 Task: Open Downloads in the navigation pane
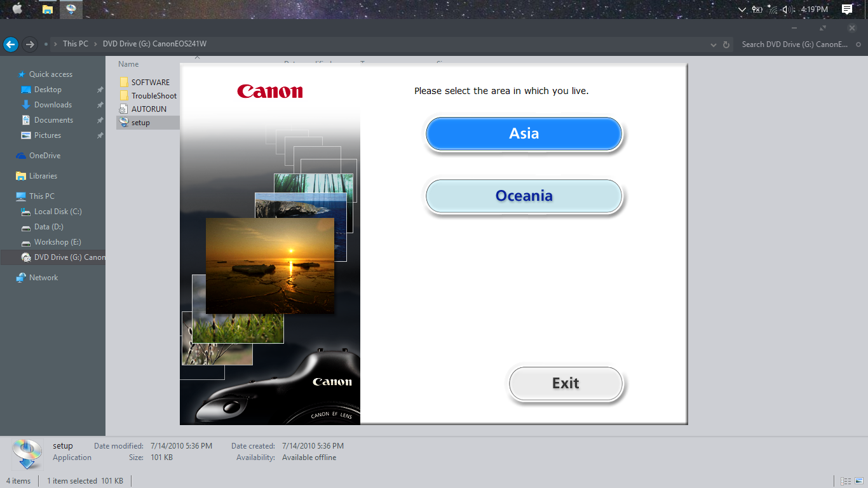pos(53,105)
